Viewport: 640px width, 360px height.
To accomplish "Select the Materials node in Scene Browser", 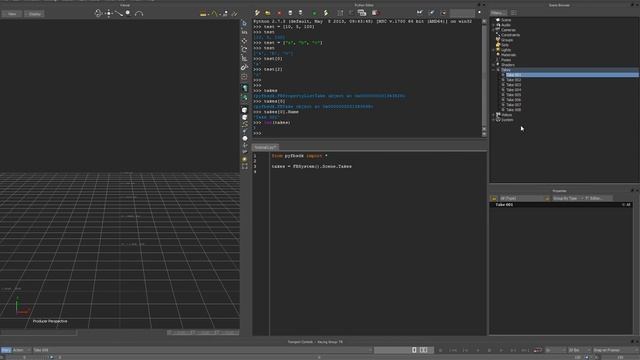I will (x=509, y=55).
